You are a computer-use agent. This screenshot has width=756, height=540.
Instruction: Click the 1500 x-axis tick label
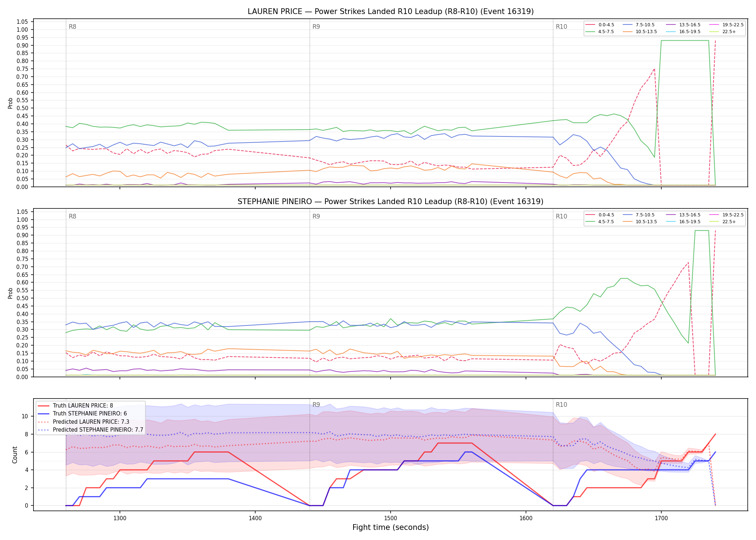click(391, 518)
